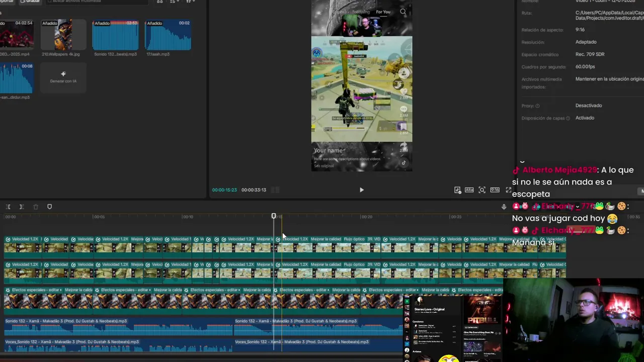Open the media filter dropdown
Viewport: 644px width, 362px height.
[190, 2]
